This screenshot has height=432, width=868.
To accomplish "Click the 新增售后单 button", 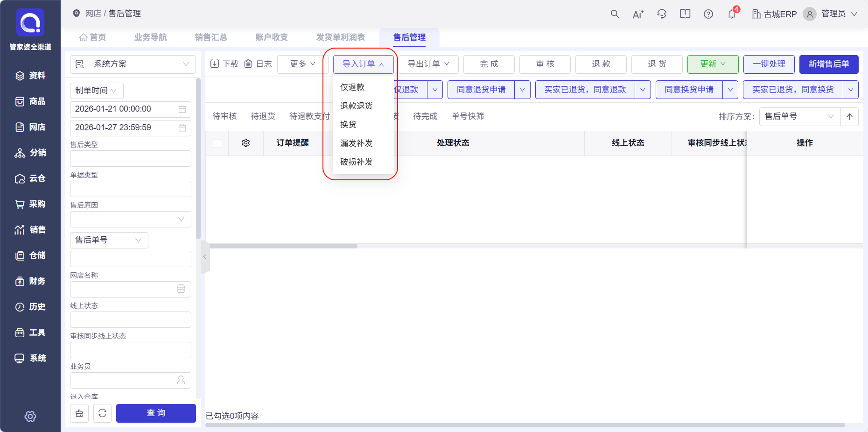I will (x=828, y=64).
